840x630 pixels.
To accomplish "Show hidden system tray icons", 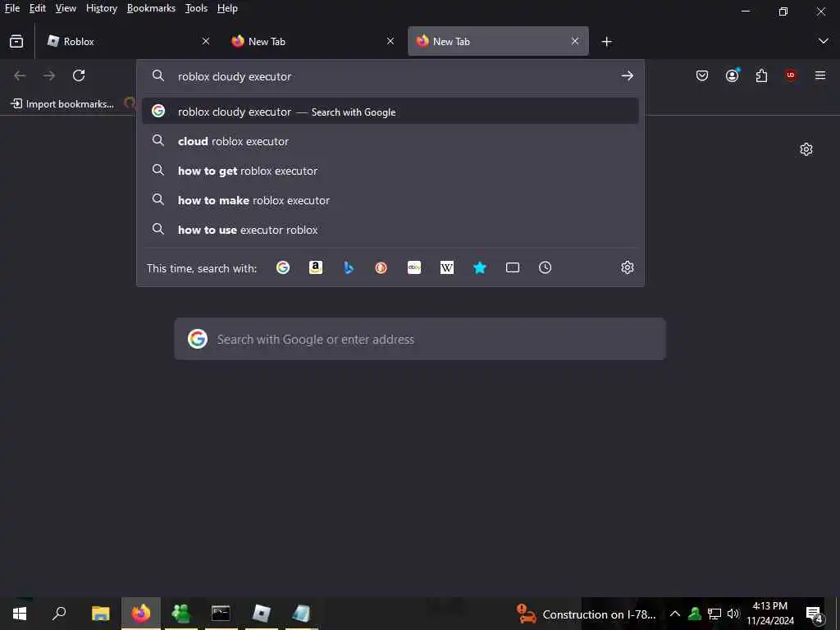I will tap(675, 614).
